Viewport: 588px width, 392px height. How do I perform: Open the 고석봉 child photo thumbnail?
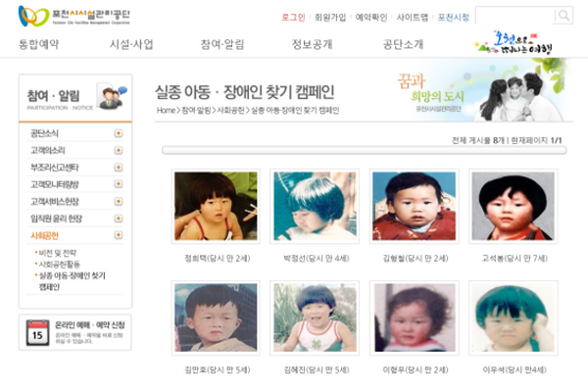(x=514, y=207)
